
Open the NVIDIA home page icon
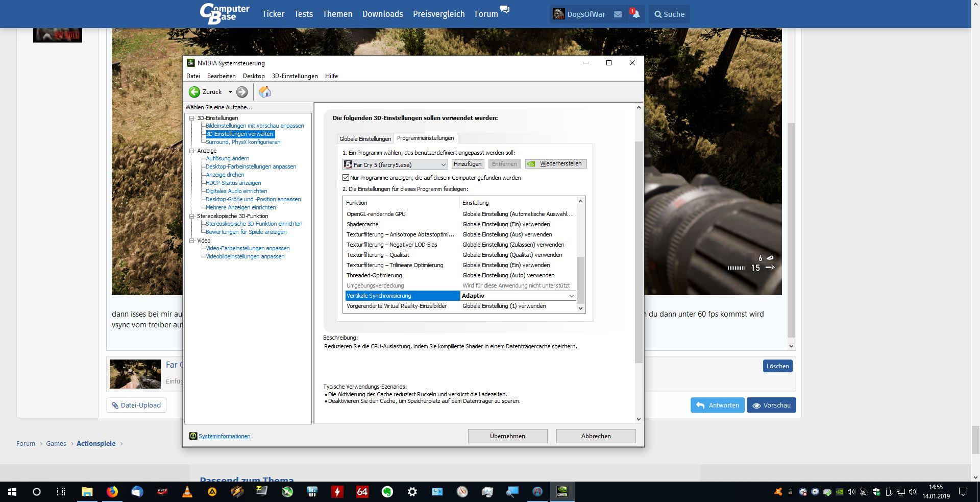coord(264,92)
